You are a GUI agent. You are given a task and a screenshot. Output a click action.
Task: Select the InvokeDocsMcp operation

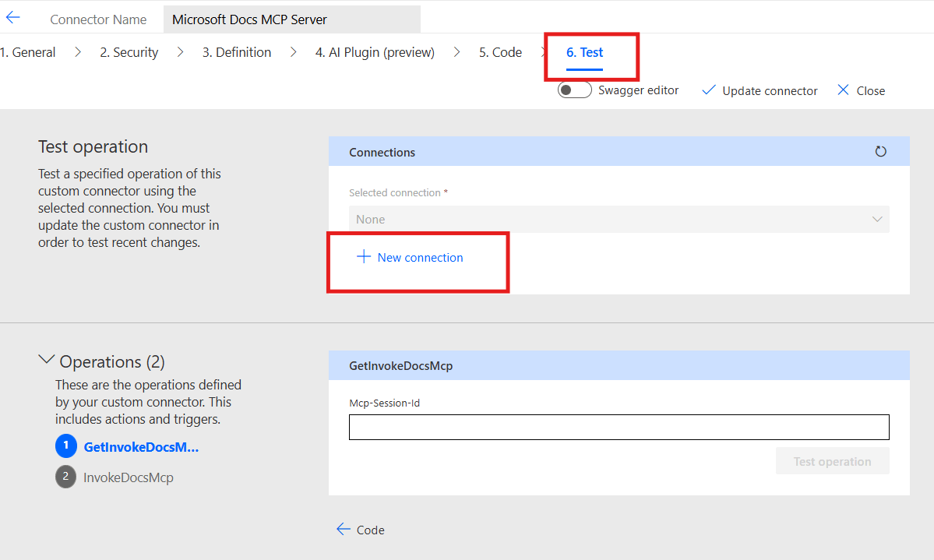point(128,477)
